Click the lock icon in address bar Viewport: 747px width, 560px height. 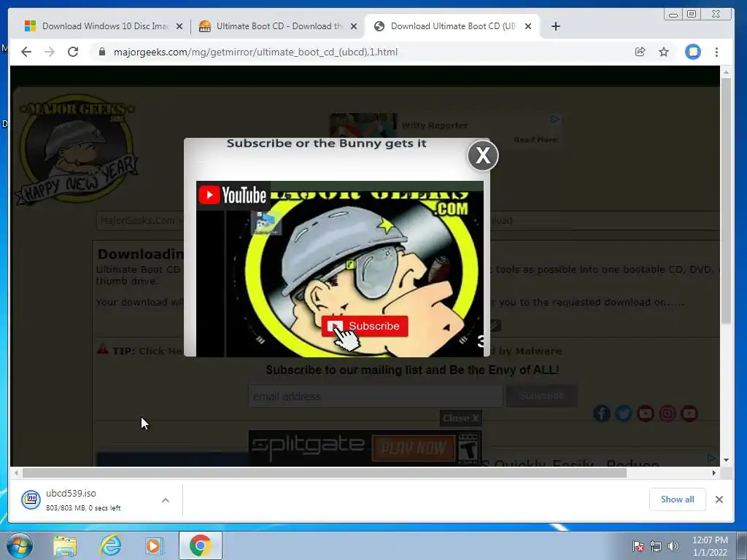(x=101, y=52)
